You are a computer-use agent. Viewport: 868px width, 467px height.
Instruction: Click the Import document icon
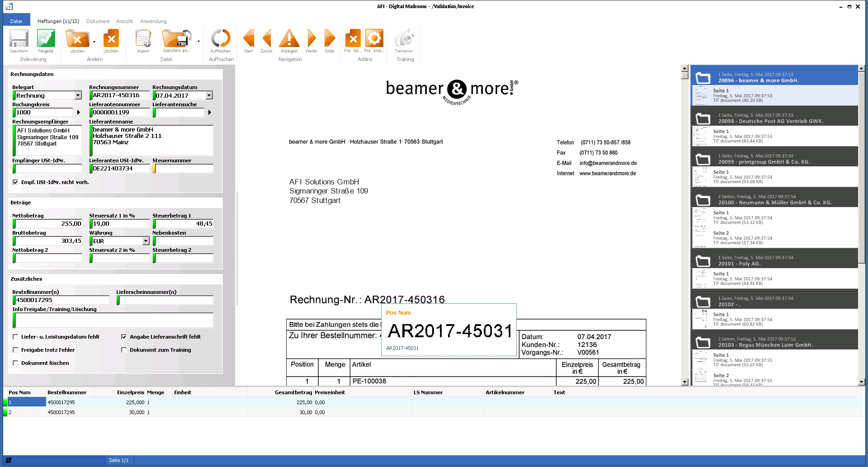coord(143,39)
